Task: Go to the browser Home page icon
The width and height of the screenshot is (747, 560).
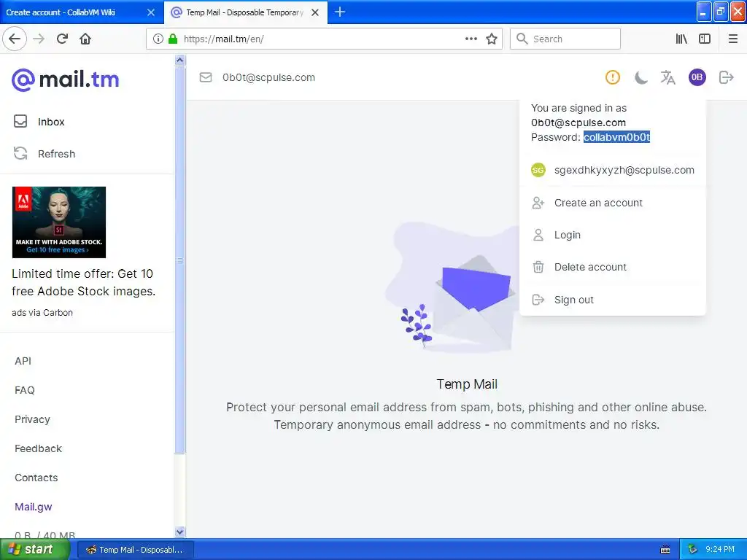Action: click(x=85, y=39)
